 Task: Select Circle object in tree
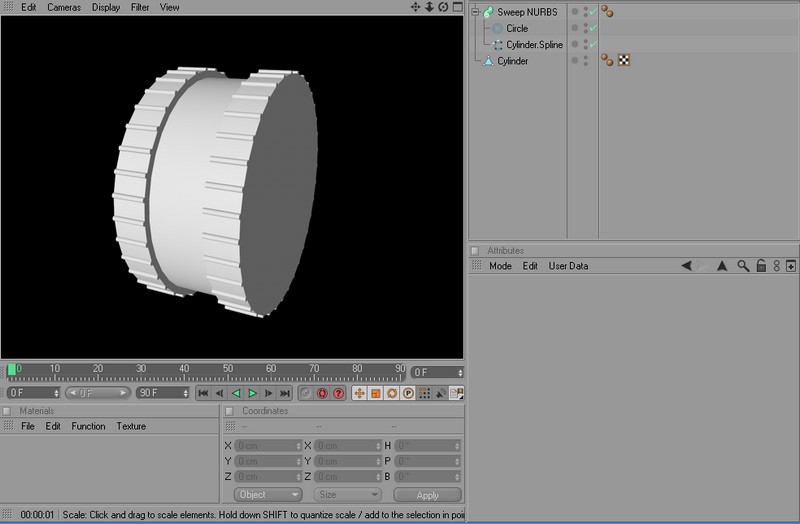[517, 28]
